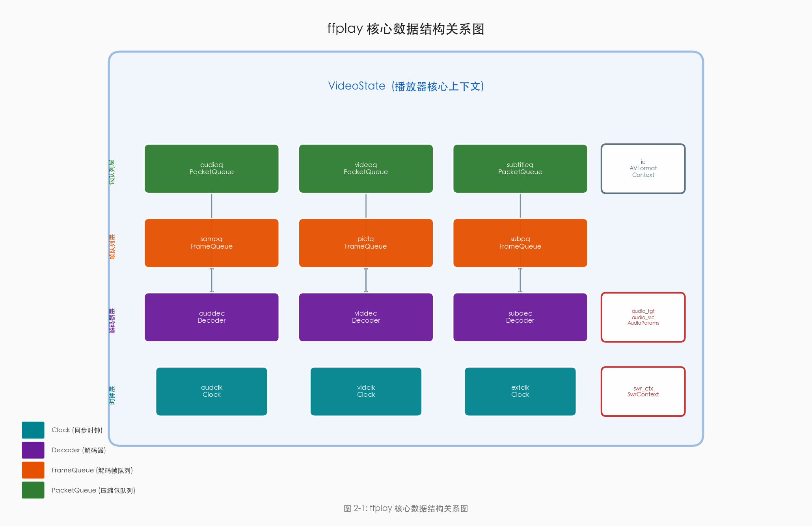Select the audio_tgt AudioParams box
Viewport: 812px width, 526px height.
tap(643, 317)
